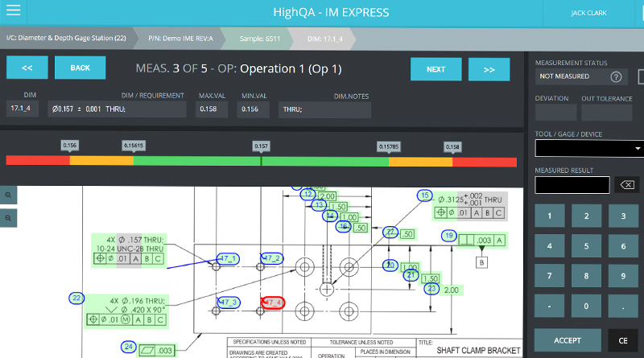Click the 0.15615 marker on tolerance bar
Image resolution: width=644 pixels, height=358 pixels.
pos(134,146)
